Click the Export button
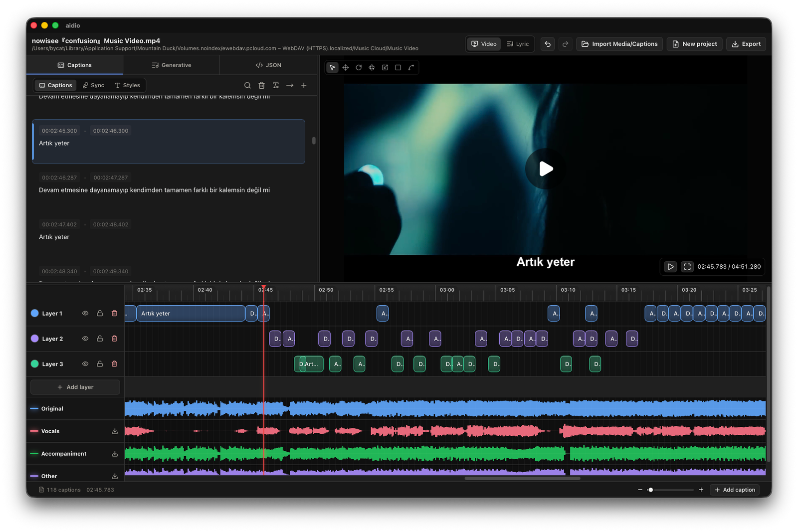The height and width of the screenshot is (532, 798). pos(746,44)
